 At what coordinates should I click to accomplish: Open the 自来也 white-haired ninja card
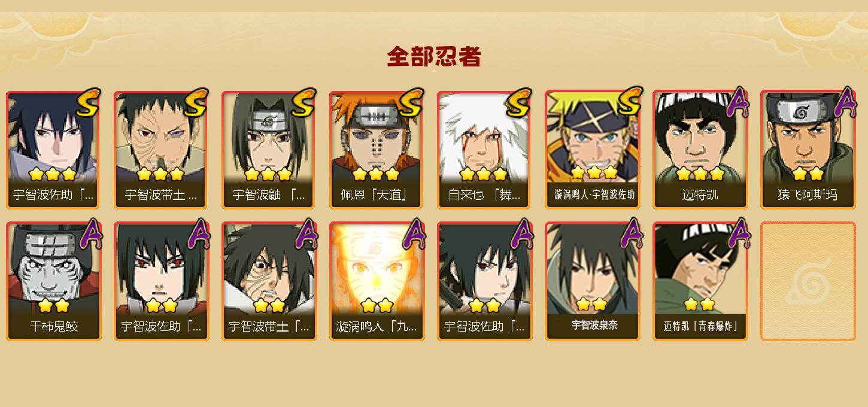coord(484,150)
